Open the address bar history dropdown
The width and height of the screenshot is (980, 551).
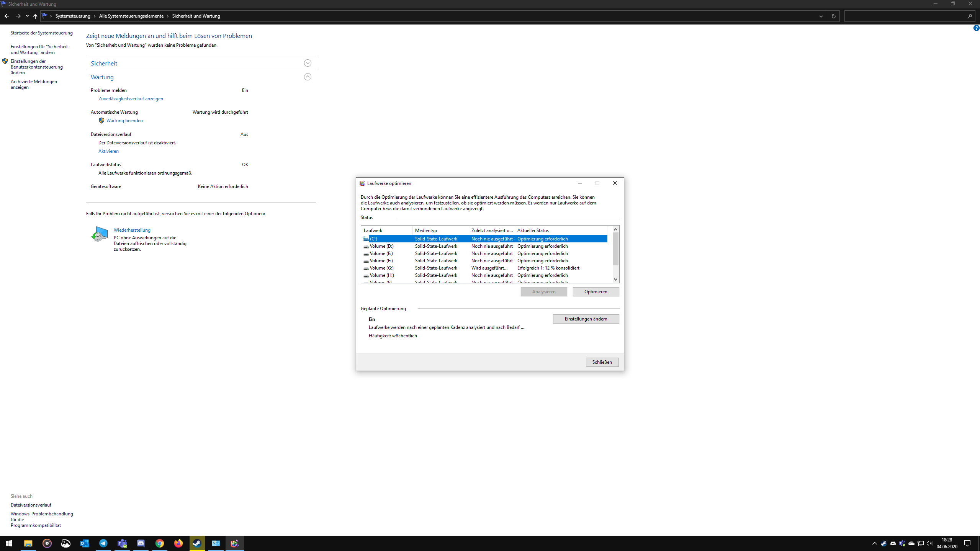click(821, 16)
